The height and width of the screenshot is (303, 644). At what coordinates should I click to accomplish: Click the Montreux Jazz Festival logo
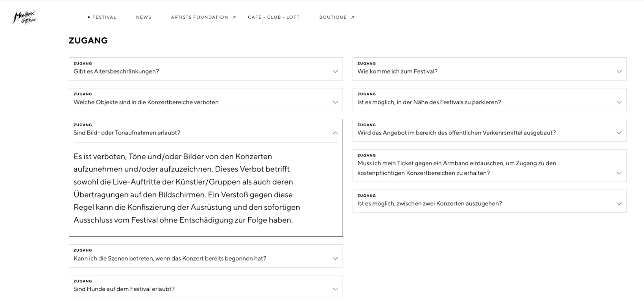24,17
